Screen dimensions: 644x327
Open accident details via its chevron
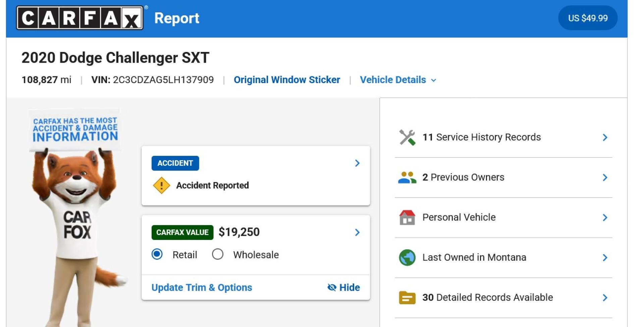(x=357, y=163)
